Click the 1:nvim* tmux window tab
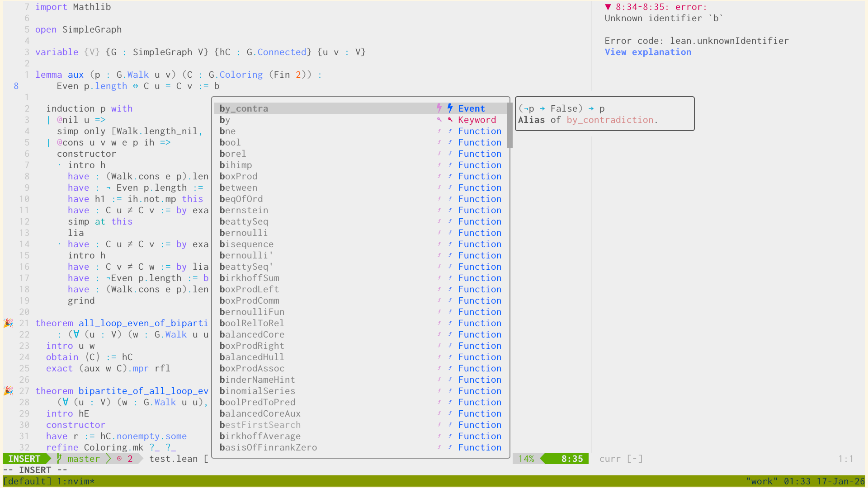 coord(75,481)
